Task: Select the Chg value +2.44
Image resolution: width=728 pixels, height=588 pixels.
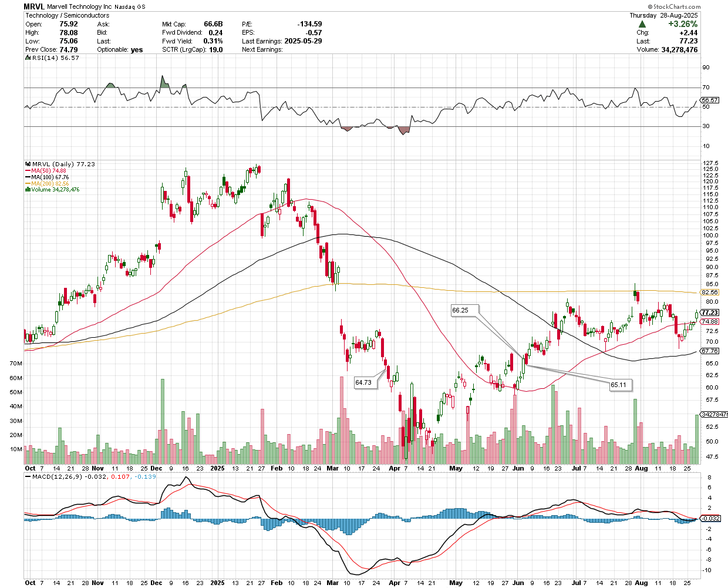Action: tap(689, 33)
